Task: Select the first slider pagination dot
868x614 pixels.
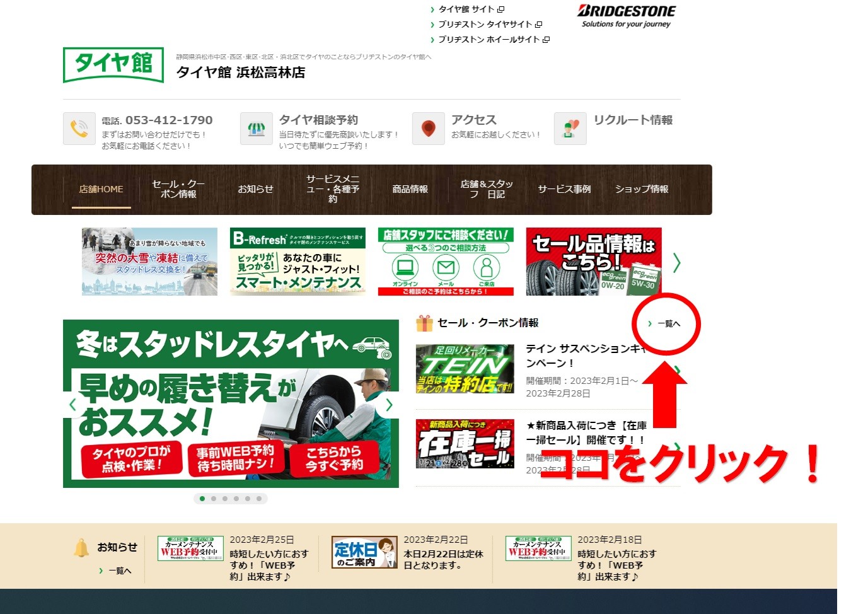Action: click(202, 499)
